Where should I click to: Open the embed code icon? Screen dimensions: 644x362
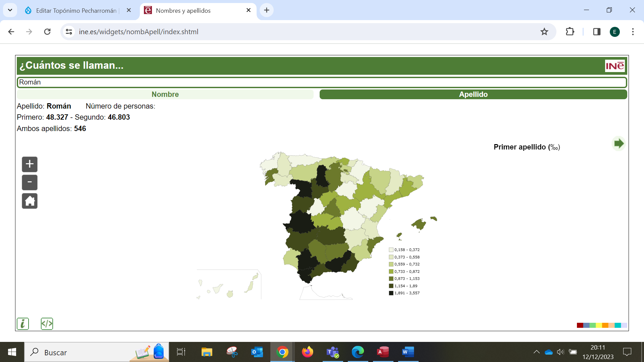point(47,324)
